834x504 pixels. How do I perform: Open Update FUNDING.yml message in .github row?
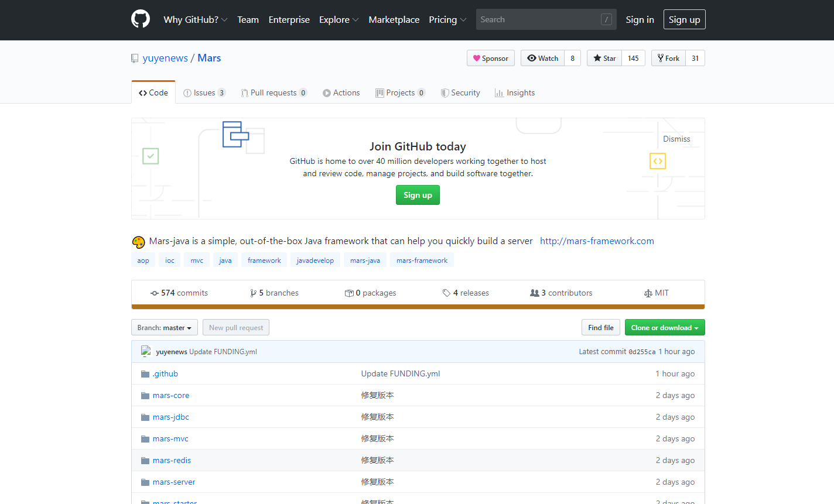click(401, 373)
